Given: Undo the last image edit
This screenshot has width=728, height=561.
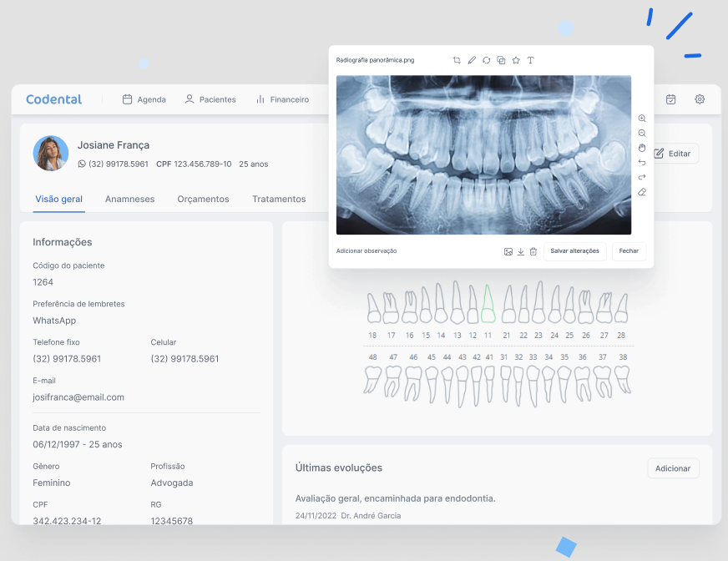Looking at the screenshot, I should (x=641, y=163).
